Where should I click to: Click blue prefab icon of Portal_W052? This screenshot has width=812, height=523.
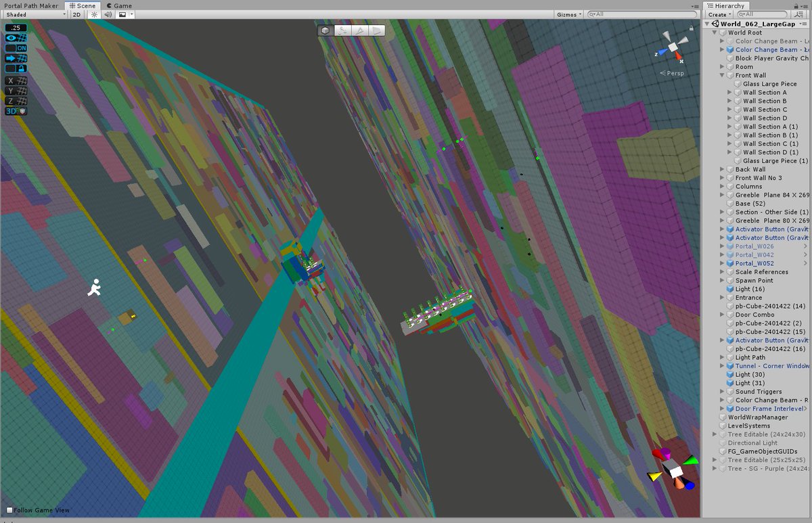coord(730,263)
